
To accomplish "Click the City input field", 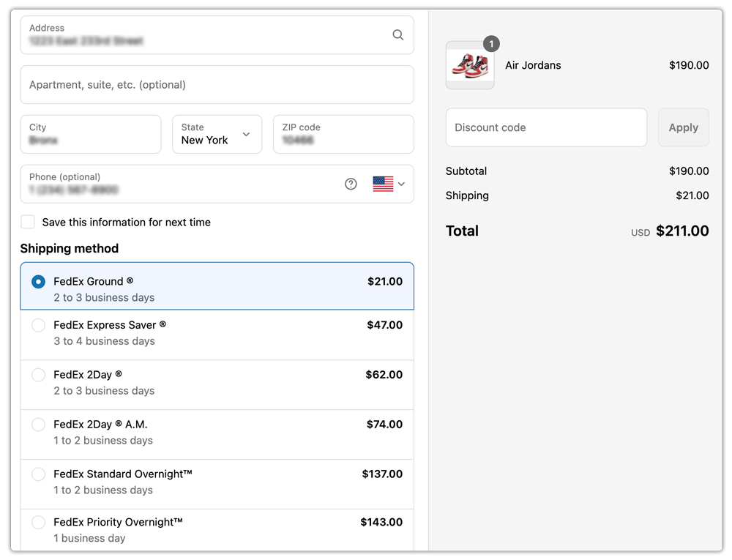I will 91,135.
